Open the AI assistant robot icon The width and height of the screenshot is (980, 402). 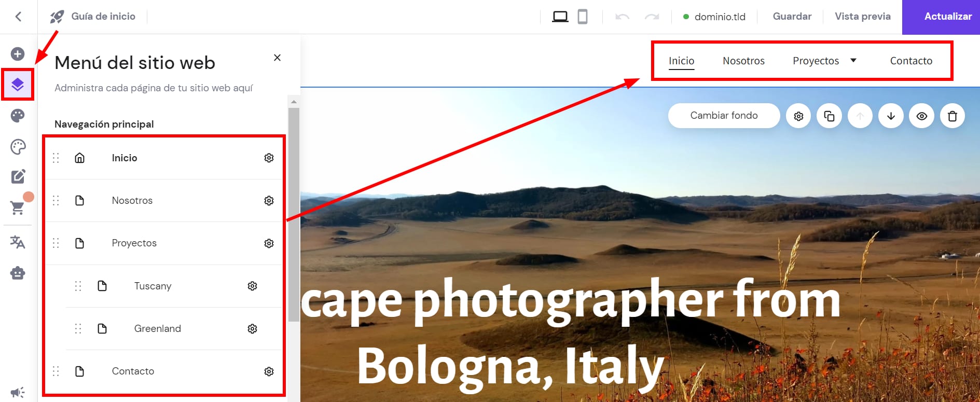tap(18, 273)
